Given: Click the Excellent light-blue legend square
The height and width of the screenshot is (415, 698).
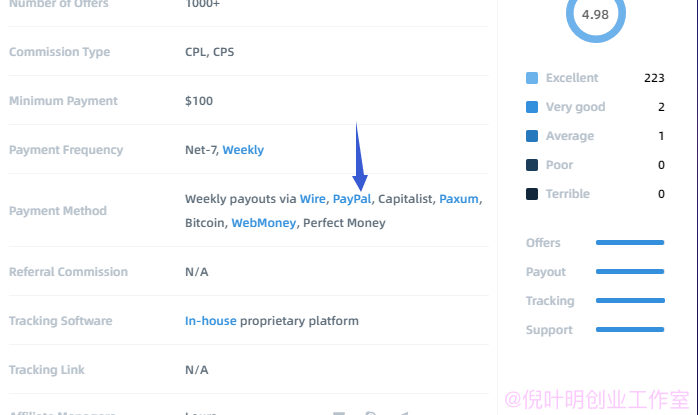Looking at the screenshot, I should point(532,78).
